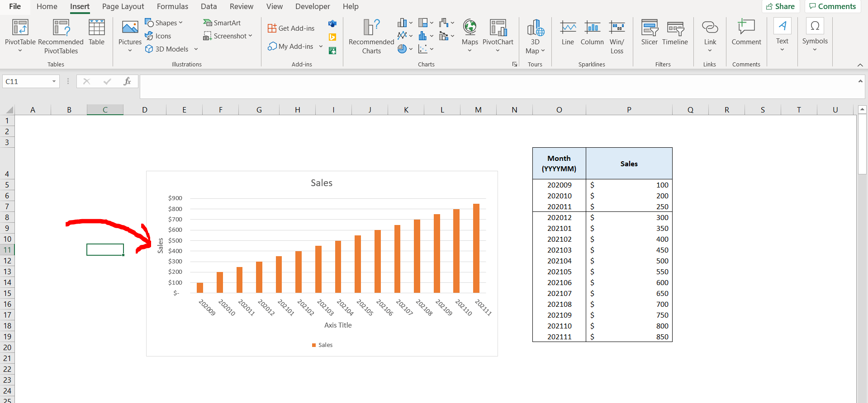Switch to the Page Layout tab
This screenshot has height=403, width=868.
click(x=123, y=6)
